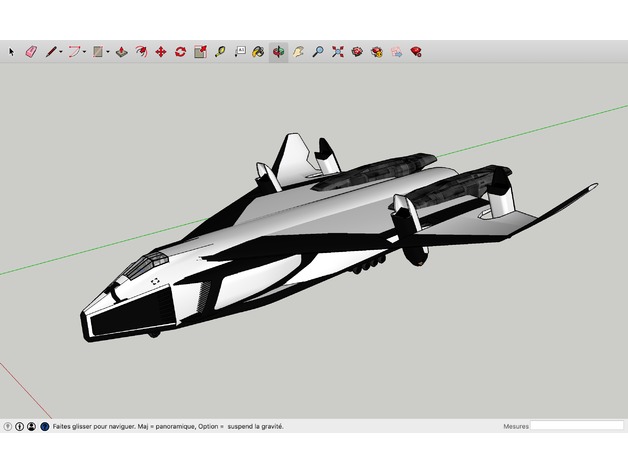Open the Line tool dropdown arrow
Screen dimensions: 628x472
point(61,52)
